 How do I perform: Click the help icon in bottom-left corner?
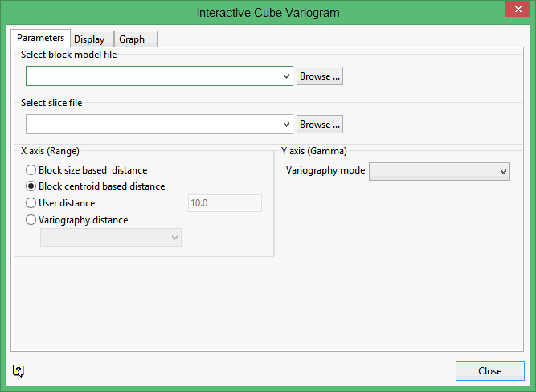pyautogui.click(x=19, y=370)
